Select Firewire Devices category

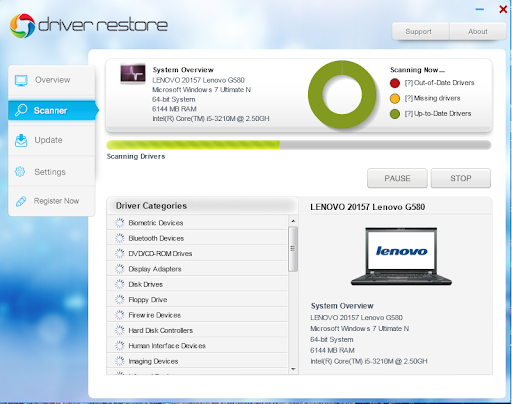point(197,315)
